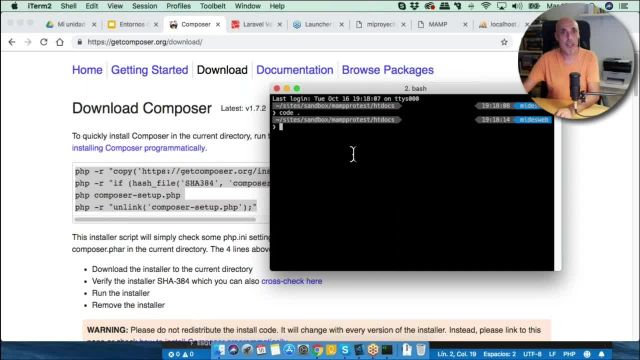
Task: Click the Skype menu bar icon
Action: (x=402, y=6)
